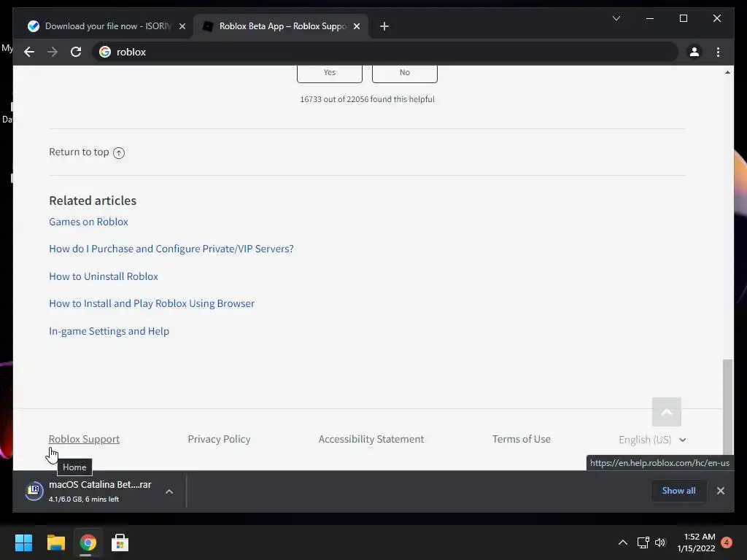
Task: Open In-game Settings and Help article
Action: [109, 332]
